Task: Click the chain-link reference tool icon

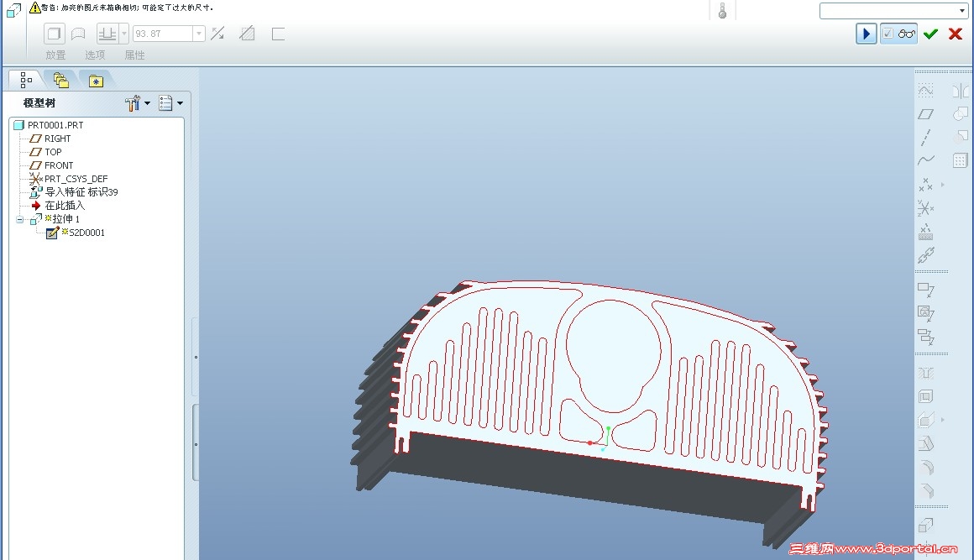Action: pos(925,255)
